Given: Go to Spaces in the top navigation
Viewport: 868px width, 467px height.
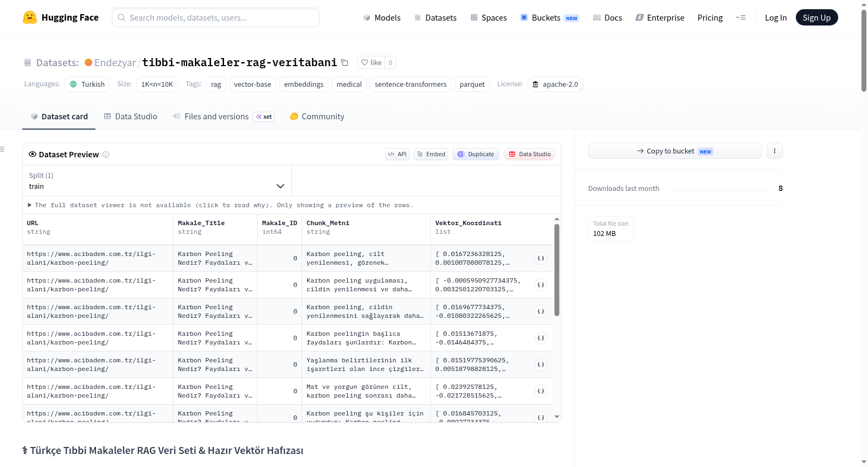Looking at the screenshot, I should click(x=488, y=17).
